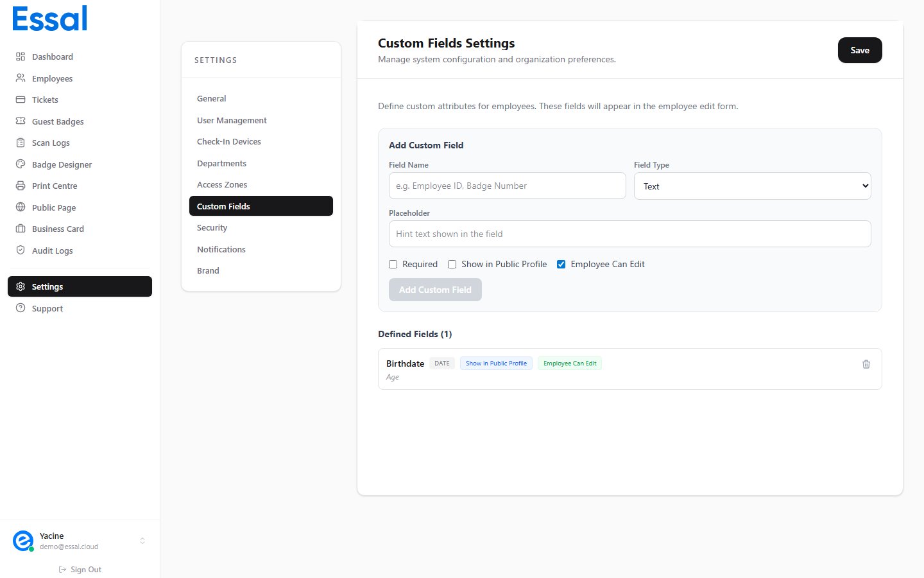Open the Field Type dropdown
924x578 pixels.
[x=752, y=186]
